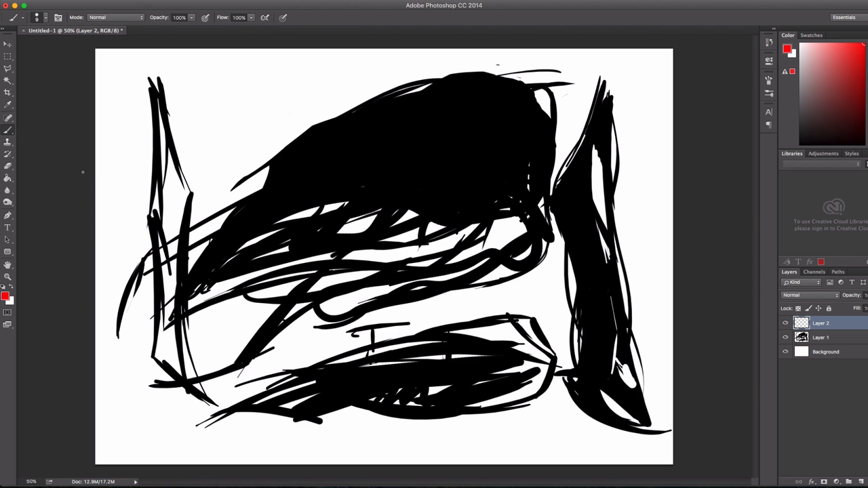Toggle lock position
This screenshot has height=488, width=868.
click(x=818, y=308)
